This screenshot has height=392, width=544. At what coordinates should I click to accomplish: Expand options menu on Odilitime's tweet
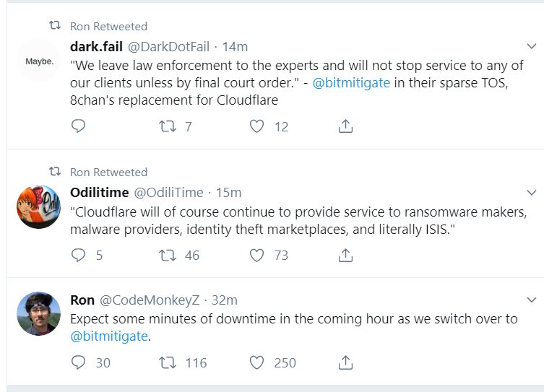532,193
